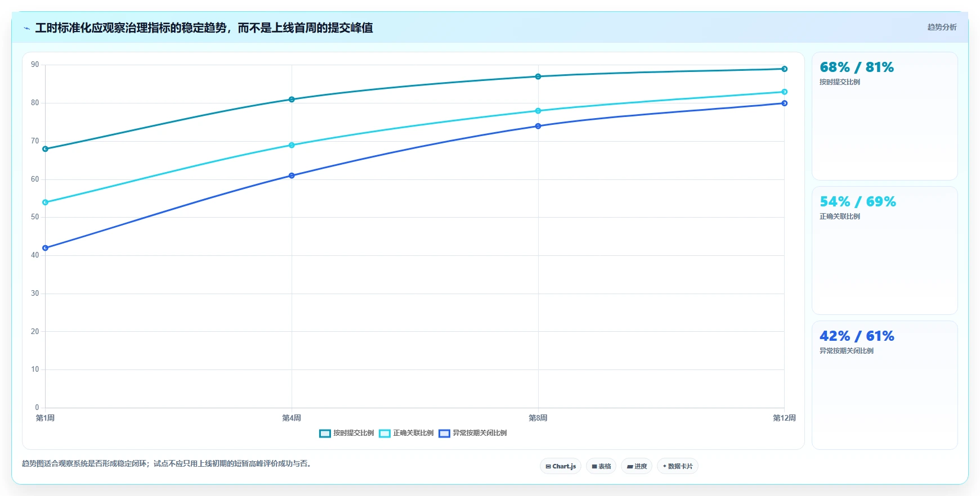Screen dimensions: 980x496
Task: Click the 异常按期关闭比例 point at 第1周
Action: click(x=45, y=248)
